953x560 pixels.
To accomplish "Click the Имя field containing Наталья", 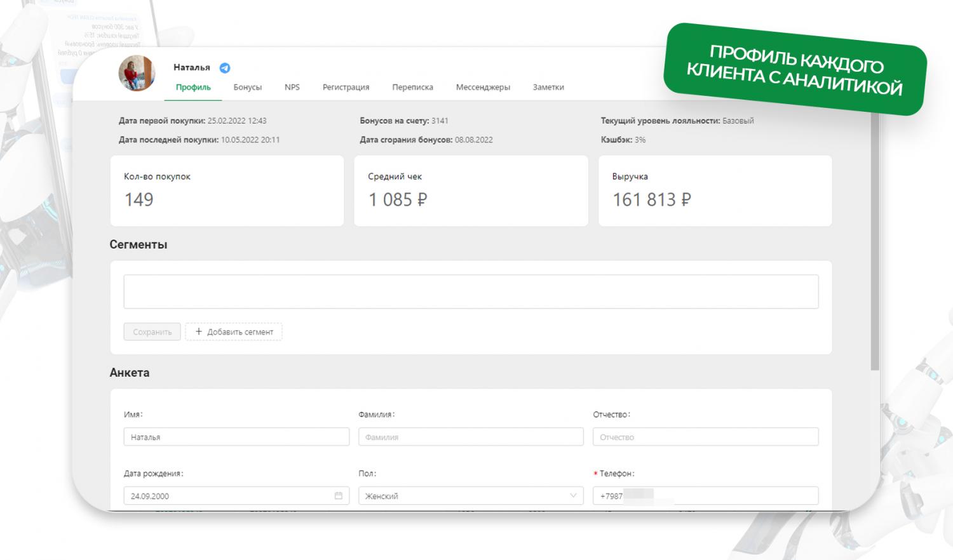I will 236,437.
